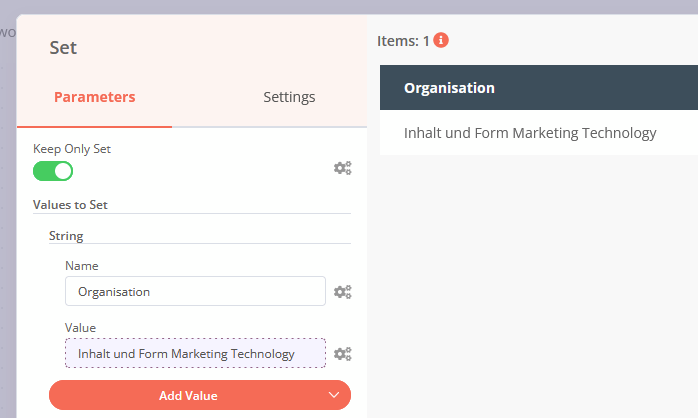Open the gear options beside the Value field
The image size is (698, 418).
342,354
